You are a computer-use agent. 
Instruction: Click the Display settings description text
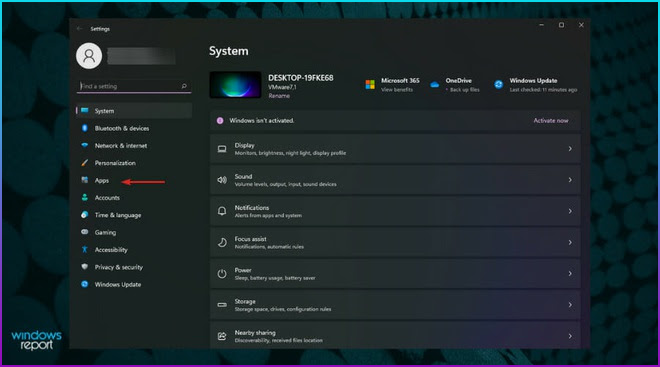tap(290, 153)
